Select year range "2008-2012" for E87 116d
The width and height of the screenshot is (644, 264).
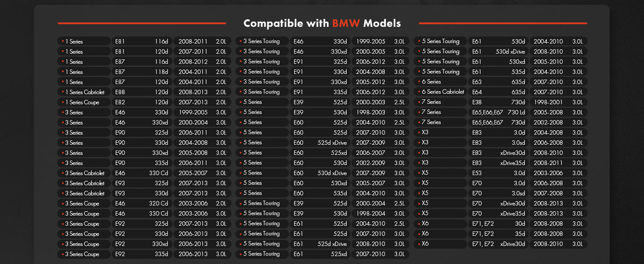coord(193,62)
